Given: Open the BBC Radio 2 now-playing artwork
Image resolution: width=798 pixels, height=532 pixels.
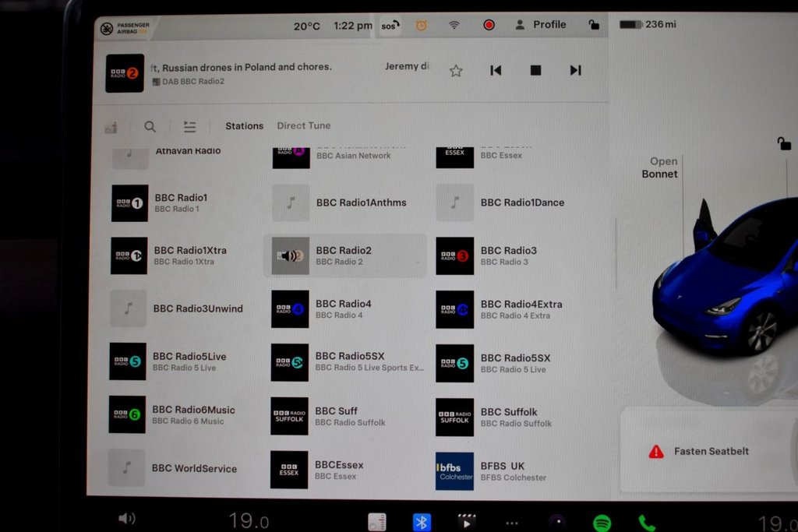Looking at the screenshot, I should click(x=125, y=73).
